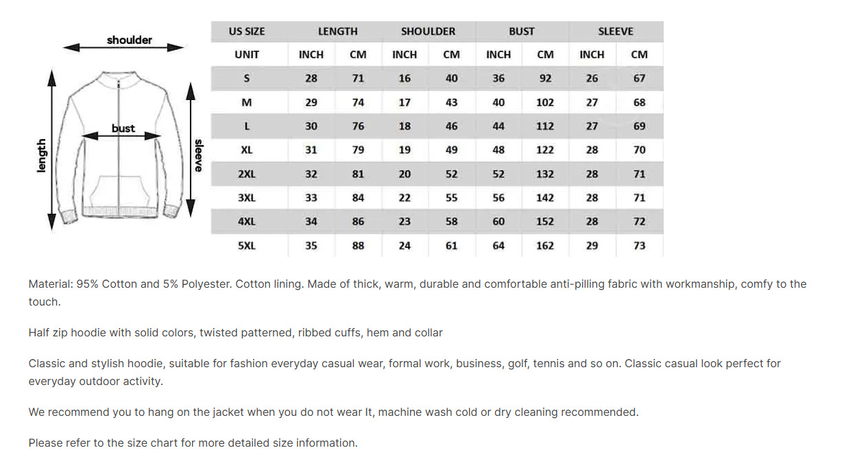
Task: Click the XL size row label
Action: coord(247,150)
